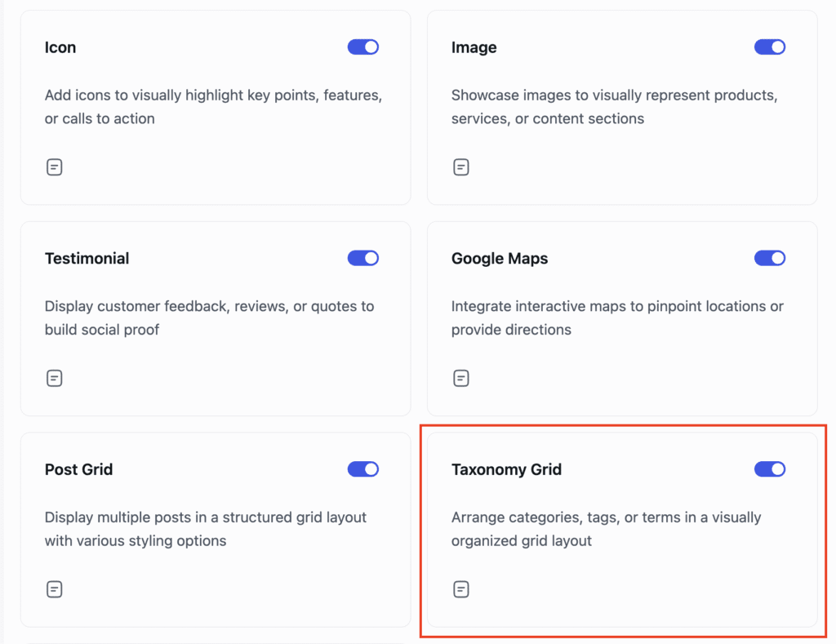The width and height of the screenshot is (836, 644).
Task: Click Taxonomy Grid description text
Action: point(607,529)
